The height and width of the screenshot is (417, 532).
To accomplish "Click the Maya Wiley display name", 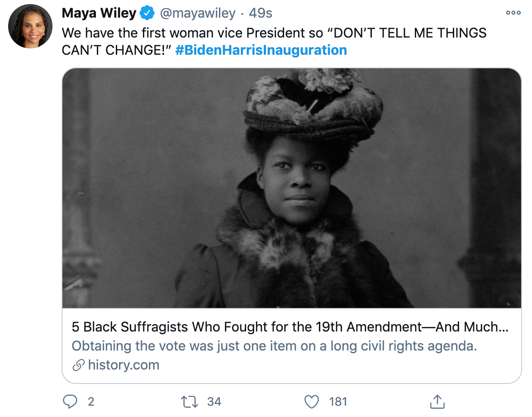I will pyautogui.click(x=99, y=13).
